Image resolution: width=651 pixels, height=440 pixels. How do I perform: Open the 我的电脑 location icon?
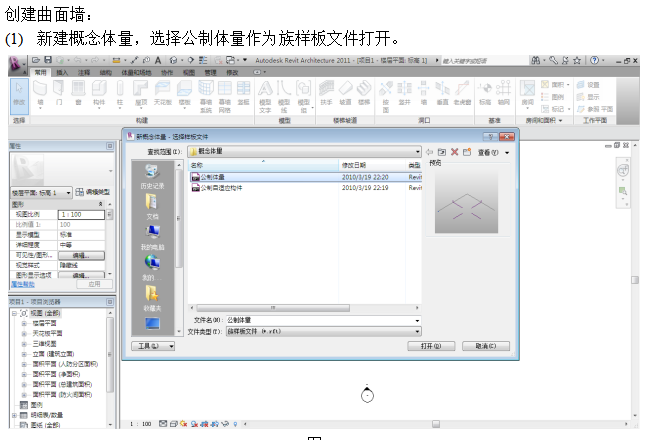152,232
